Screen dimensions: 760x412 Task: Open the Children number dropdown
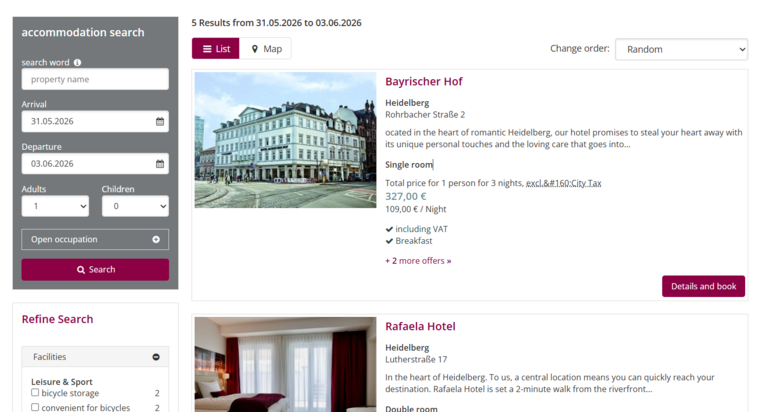pyautogui.click(x=135, y=206)
